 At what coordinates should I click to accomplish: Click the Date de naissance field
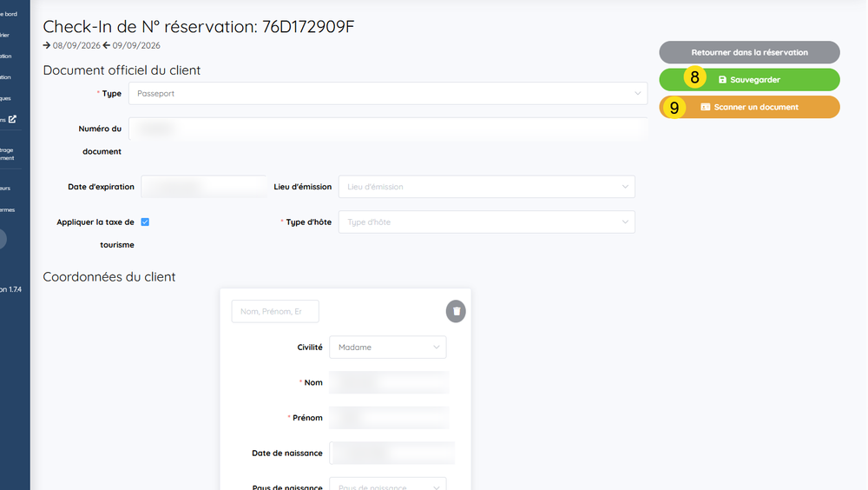[392, 453]
